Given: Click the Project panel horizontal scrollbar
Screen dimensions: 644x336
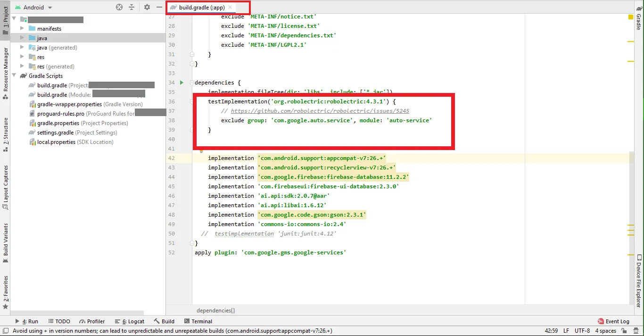Looking at the screenshot, I should (x=77, y=313).
